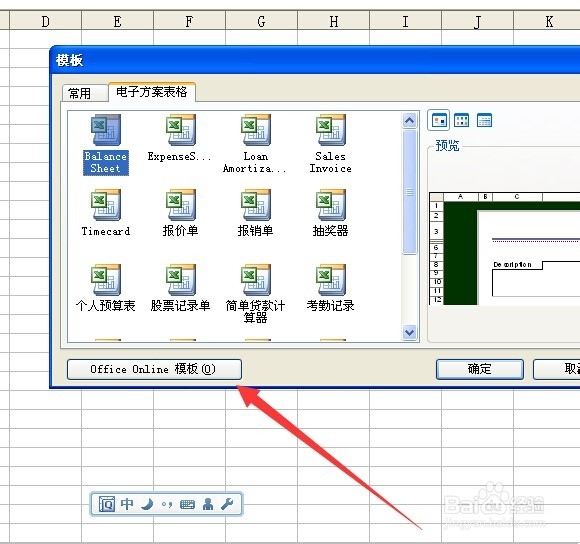Switch to details view icon
This screenshot has width=580, height=544.
(x=484, y=121)
